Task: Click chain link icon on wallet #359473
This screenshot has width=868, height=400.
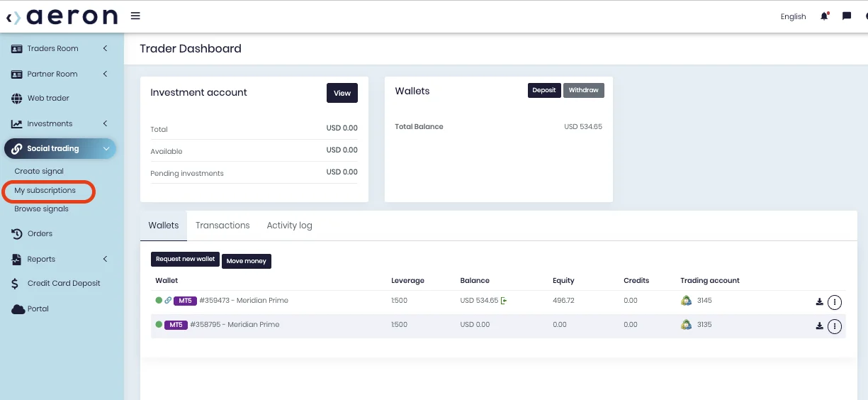Action: coord(168,301)
